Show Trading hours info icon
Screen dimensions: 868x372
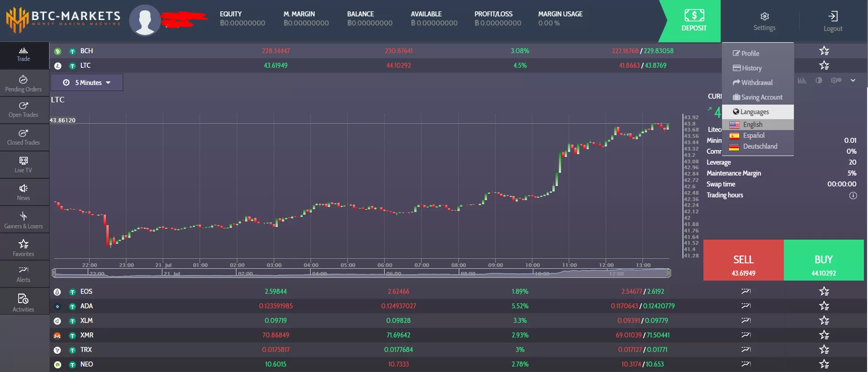853,196
